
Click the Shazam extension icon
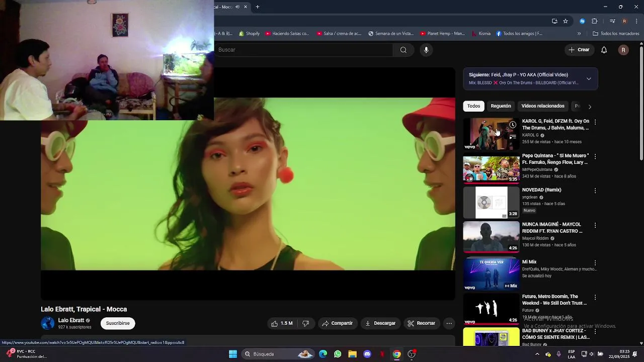[582, 21]
